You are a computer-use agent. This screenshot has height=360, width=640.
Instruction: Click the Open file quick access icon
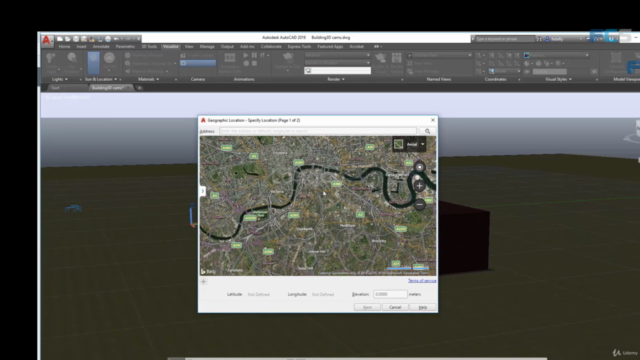tap(68, 39)
